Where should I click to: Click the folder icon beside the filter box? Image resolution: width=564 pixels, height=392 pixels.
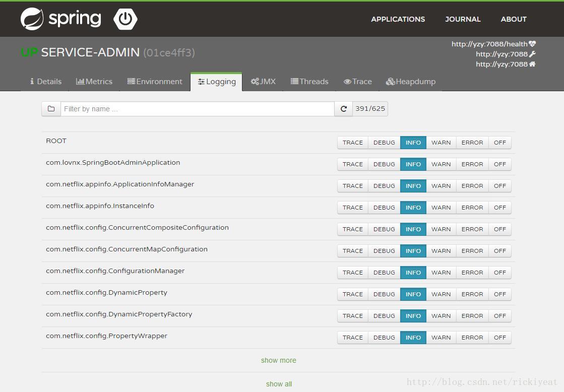click(51, 108)
